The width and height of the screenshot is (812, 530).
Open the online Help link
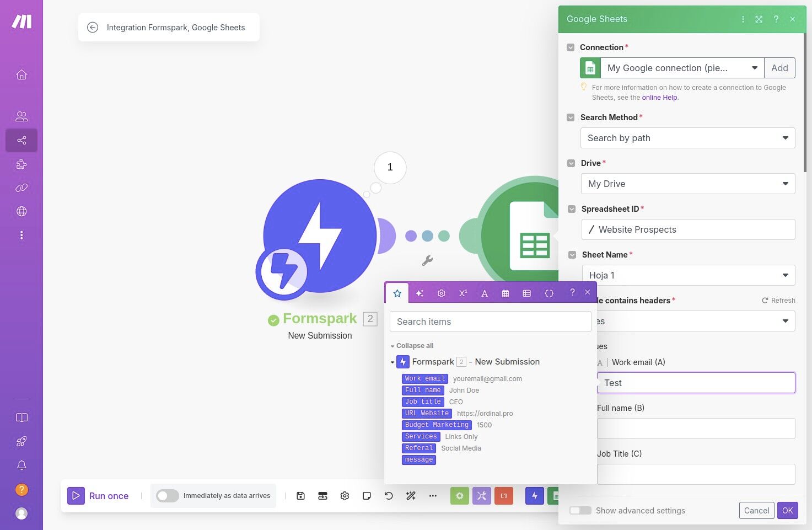click(x=659, y=98)
